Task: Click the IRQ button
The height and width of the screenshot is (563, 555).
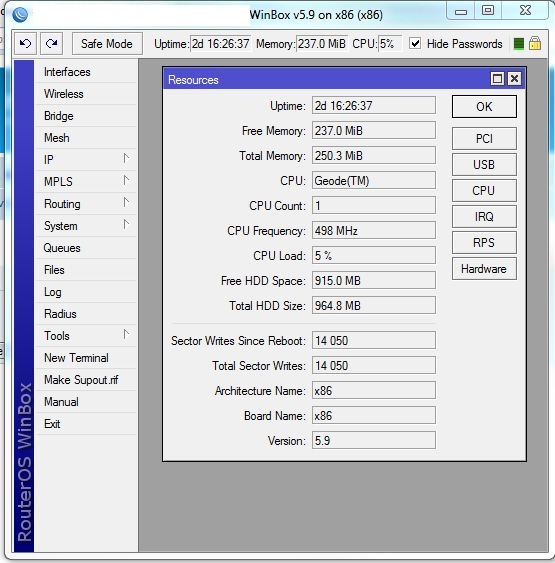Action: (x=484, y=217)
